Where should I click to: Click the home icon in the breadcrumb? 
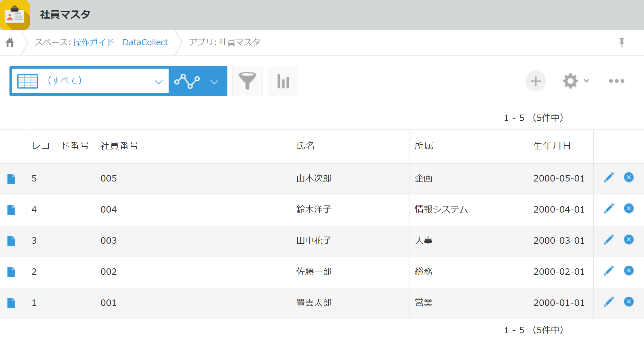(10, 42)
